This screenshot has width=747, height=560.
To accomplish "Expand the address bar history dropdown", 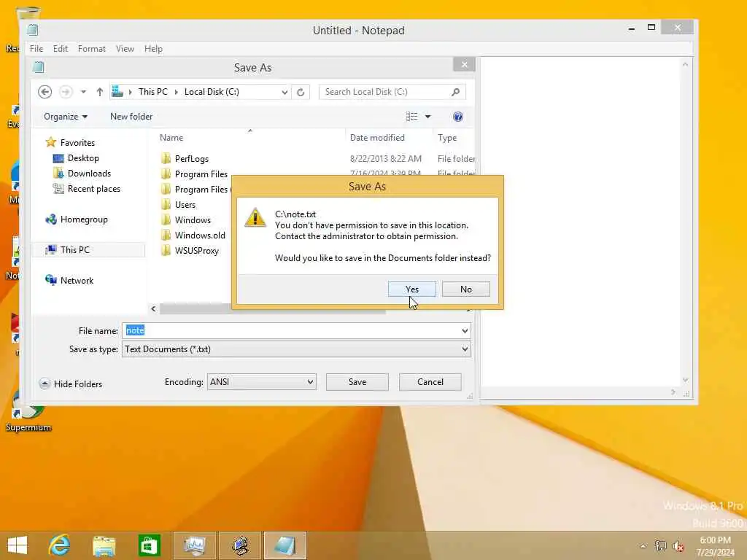I will click(285, 92).
